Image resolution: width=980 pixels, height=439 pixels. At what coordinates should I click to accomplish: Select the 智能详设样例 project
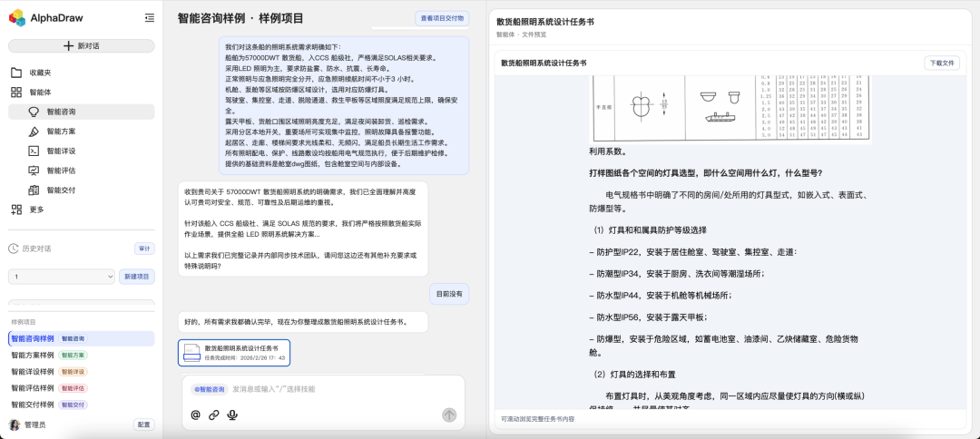pyautogui.click(x=82, y=372)
